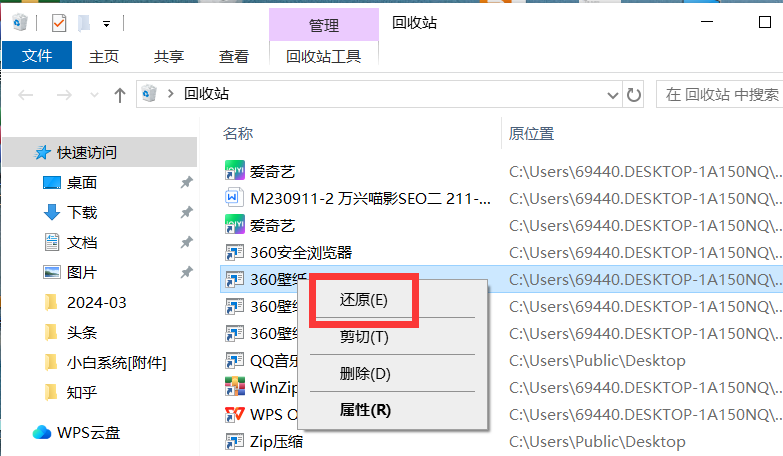Image resolution: width=783 pixels, height=456 pixels.
Task: Click the Zip压缩 shortcut icon
Action: tap(235, 441)
